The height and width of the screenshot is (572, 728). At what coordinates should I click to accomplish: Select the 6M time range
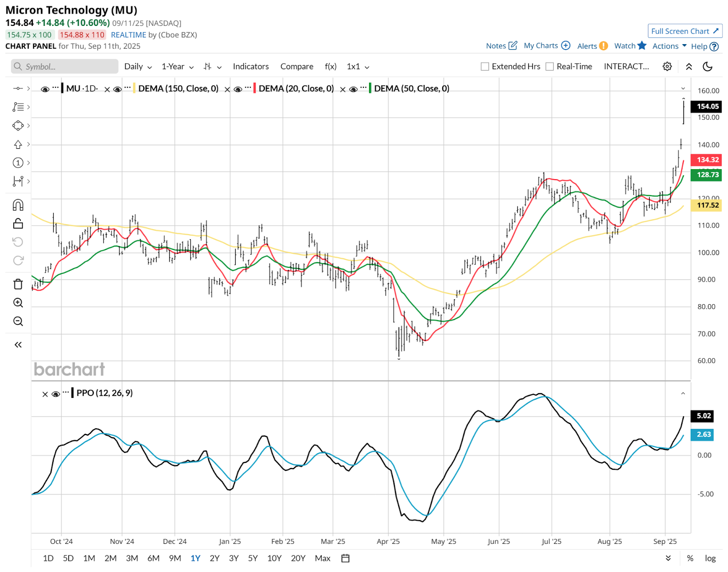(153, 558)
